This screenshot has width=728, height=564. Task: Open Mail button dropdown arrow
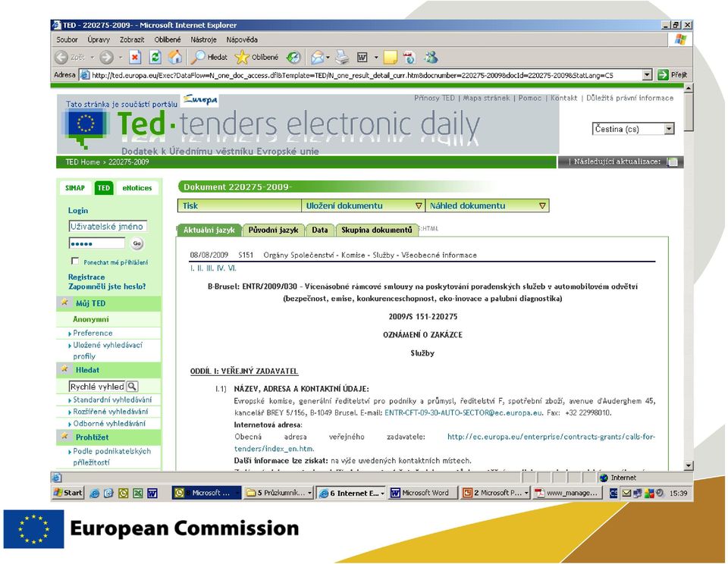coord(328,58)
